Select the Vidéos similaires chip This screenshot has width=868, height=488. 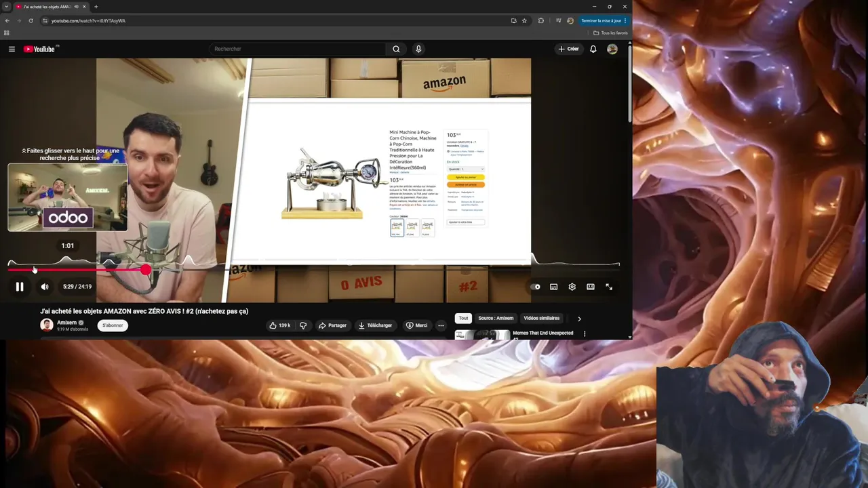coord(542,318)
